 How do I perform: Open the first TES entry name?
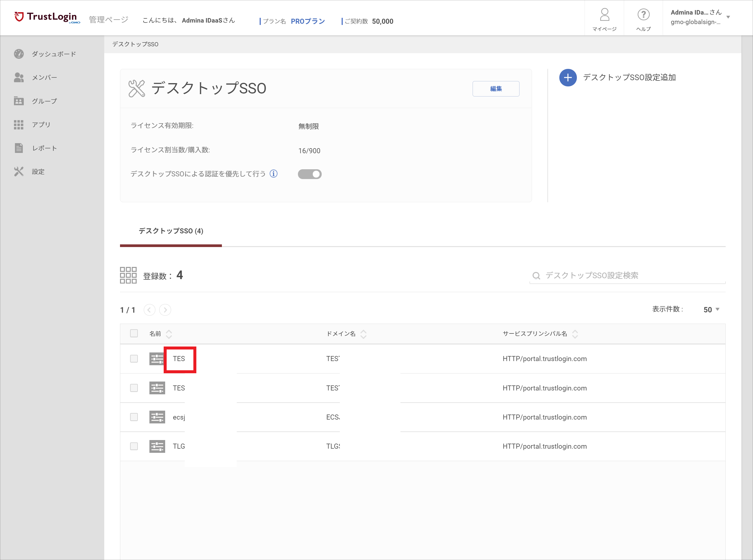click(179, 359)
